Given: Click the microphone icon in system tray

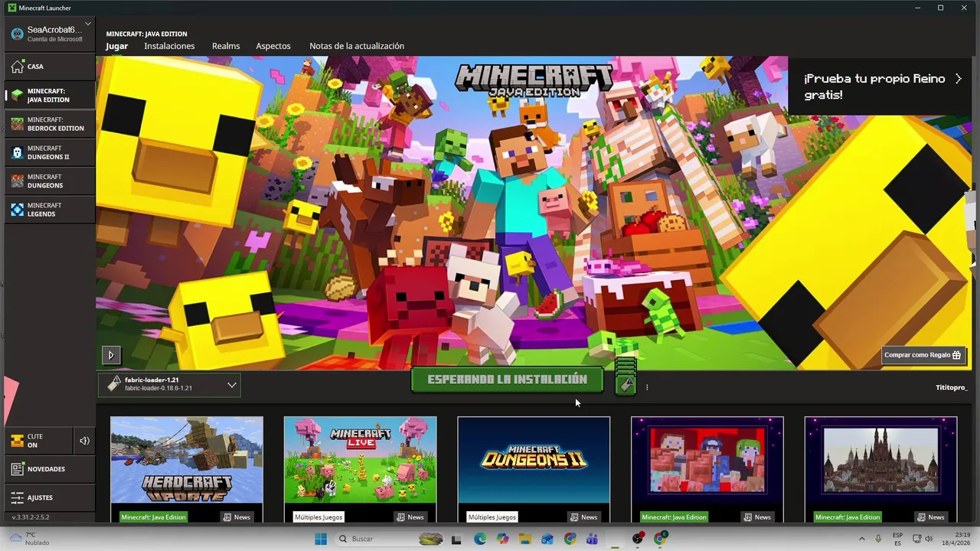Looking at the screenshot, I should (878, 539).
